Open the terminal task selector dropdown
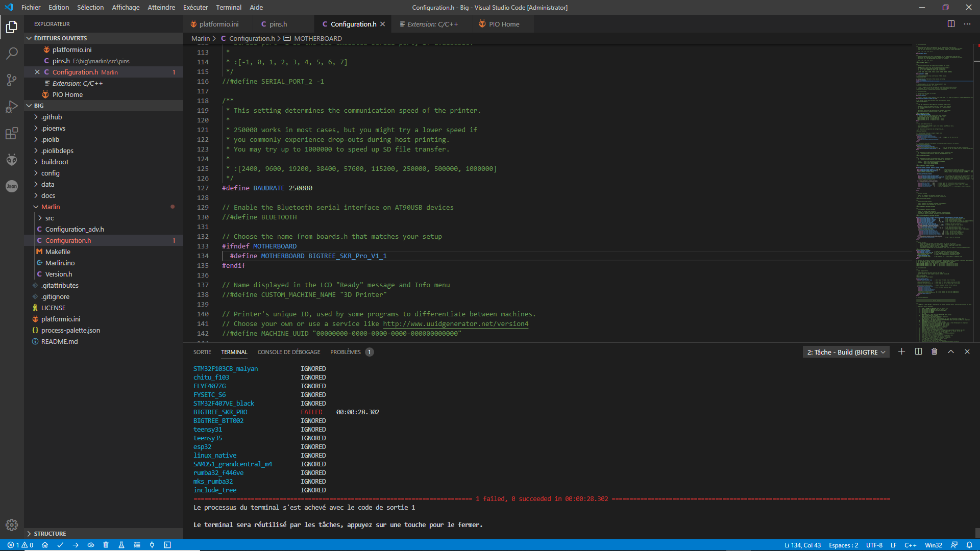The height and width of the screenshot is (551, 980). click(846, 352)
